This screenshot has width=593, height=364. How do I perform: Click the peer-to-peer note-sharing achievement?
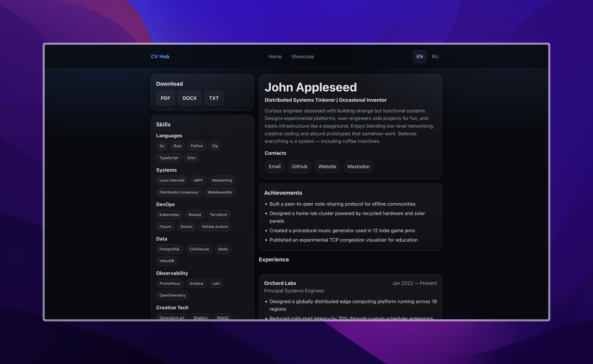[x=342, y=204]
